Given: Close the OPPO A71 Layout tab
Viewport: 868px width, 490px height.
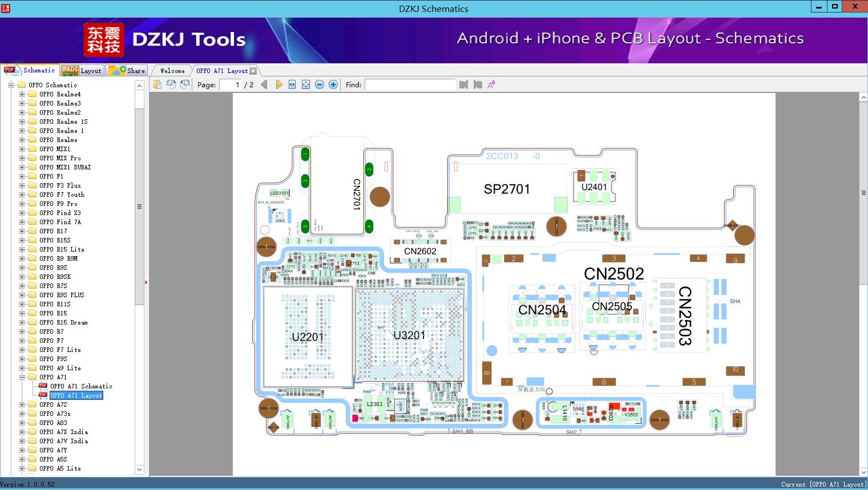Looking at the screenshot, I should (x=253, y=71).
